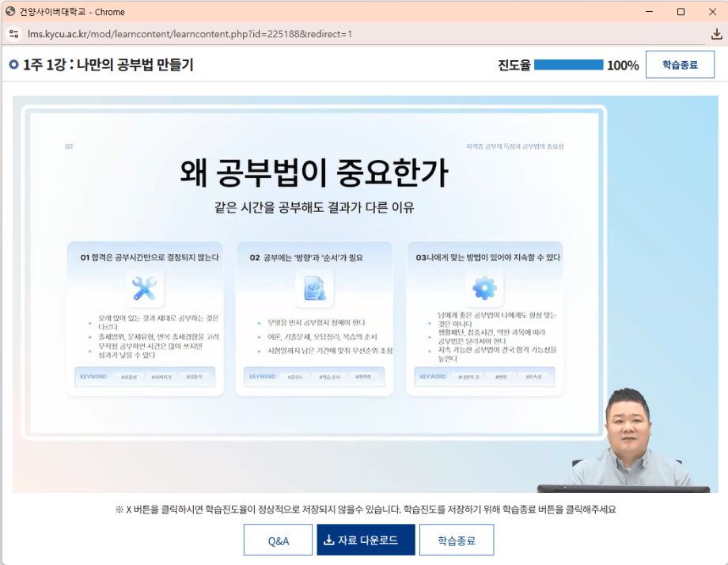Screen dimensions: 728x565
Task: Click the top 학습종료 button beside progress
Action: (x=680, y=65)
